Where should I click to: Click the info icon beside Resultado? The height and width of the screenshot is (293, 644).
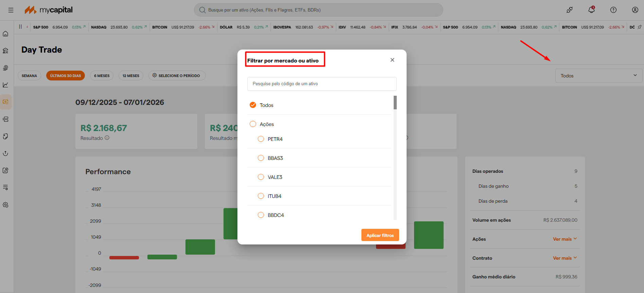click(107, 138)
